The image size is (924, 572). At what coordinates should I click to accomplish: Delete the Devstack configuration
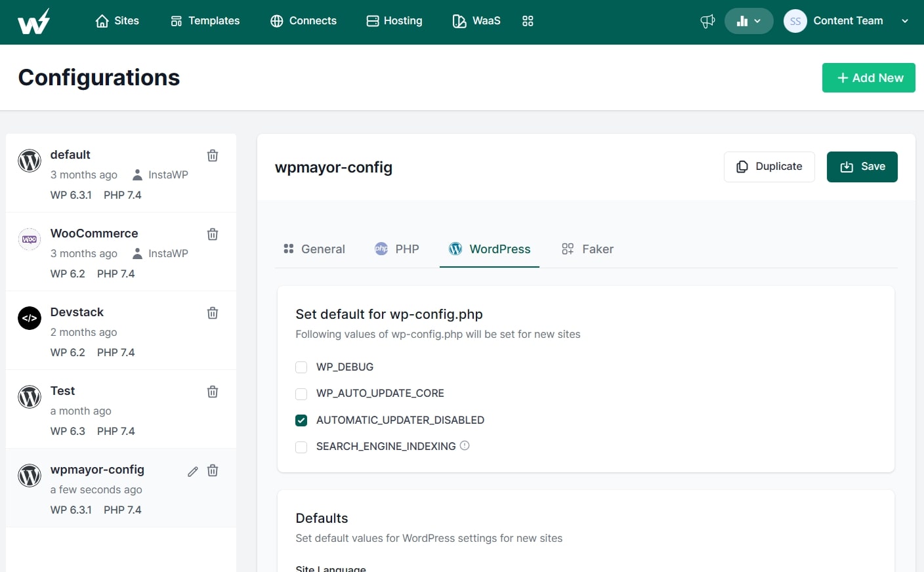tap(213, 313)
